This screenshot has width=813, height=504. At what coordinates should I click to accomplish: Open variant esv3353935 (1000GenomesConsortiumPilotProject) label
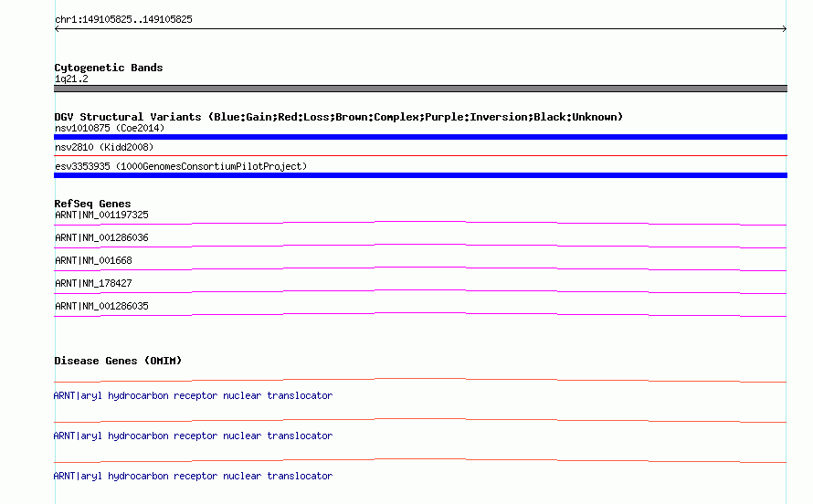(181, 166)
